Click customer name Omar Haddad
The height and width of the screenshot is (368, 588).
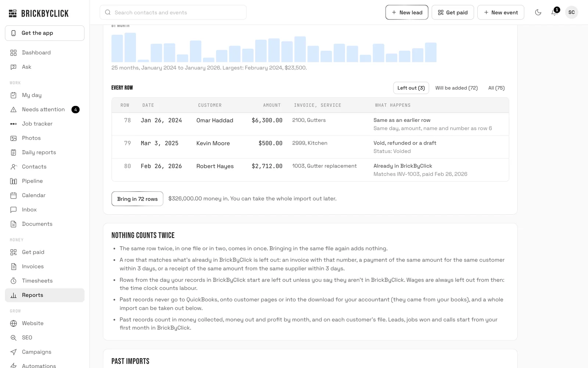coord(215,120)
